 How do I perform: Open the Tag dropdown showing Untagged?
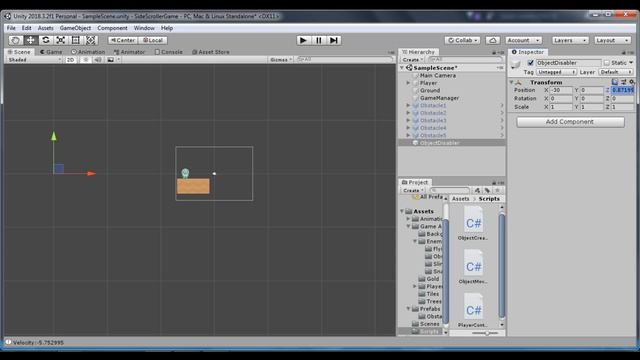point(556,72)
